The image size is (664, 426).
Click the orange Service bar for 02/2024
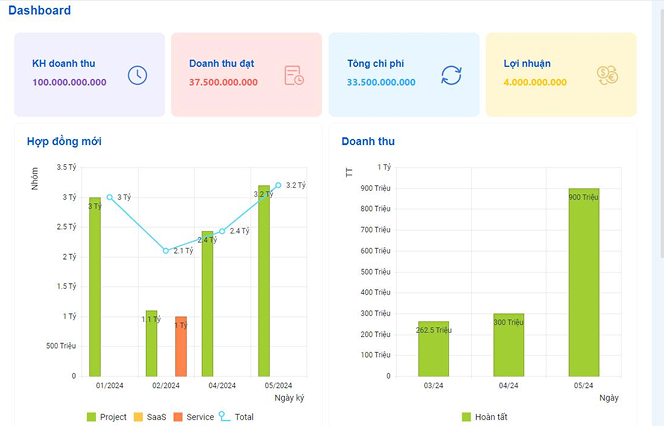coord(181,350)
